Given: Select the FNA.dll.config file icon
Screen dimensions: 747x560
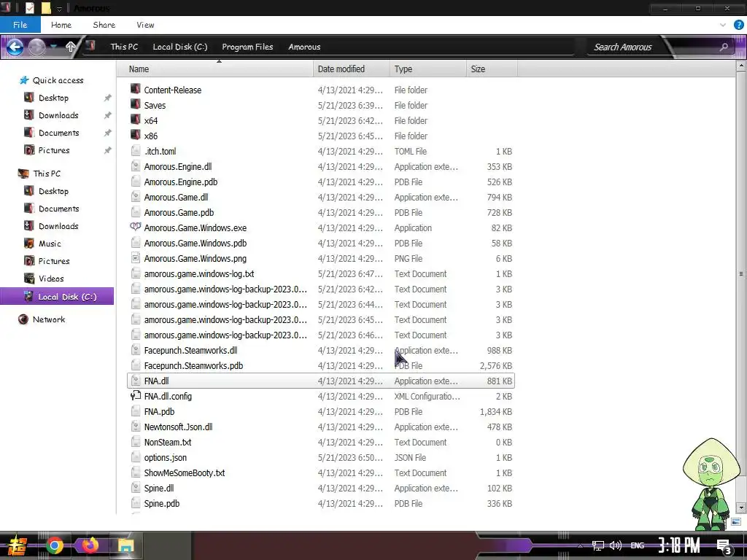Looking at the screenshot, I should pos(135,396).
